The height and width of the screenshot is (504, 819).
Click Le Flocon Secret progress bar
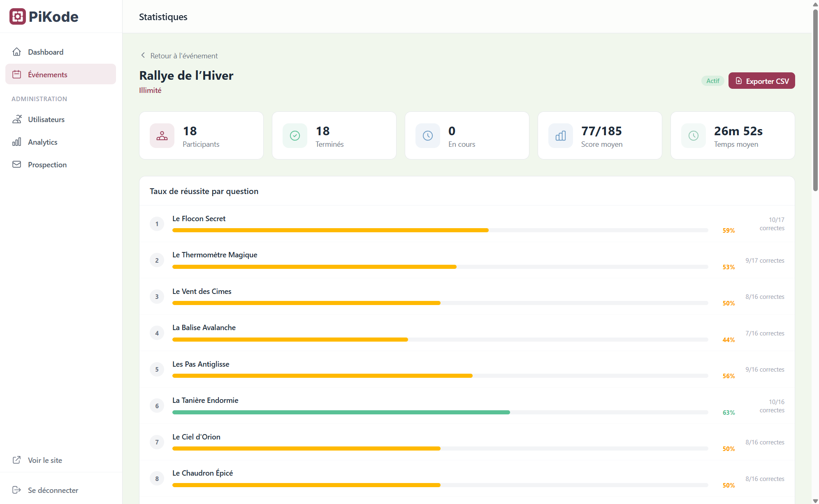(x=440, y=230)
